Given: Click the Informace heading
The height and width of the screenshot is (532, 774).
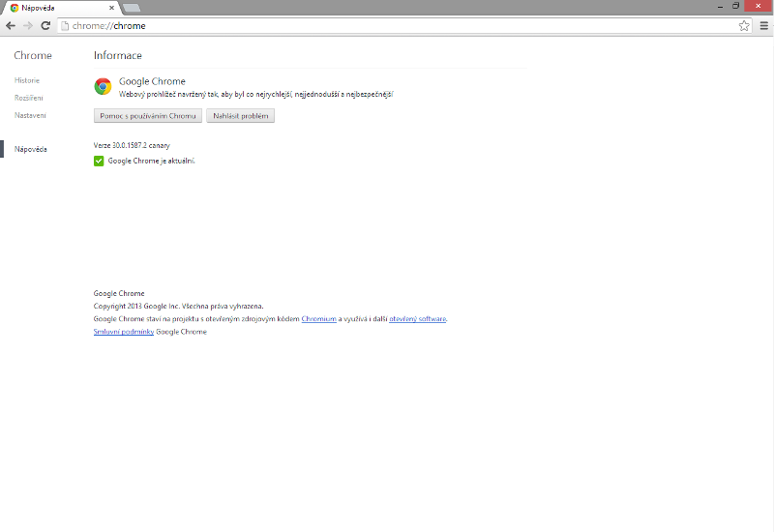Looking at the screenshot, I should pos(118,55).
